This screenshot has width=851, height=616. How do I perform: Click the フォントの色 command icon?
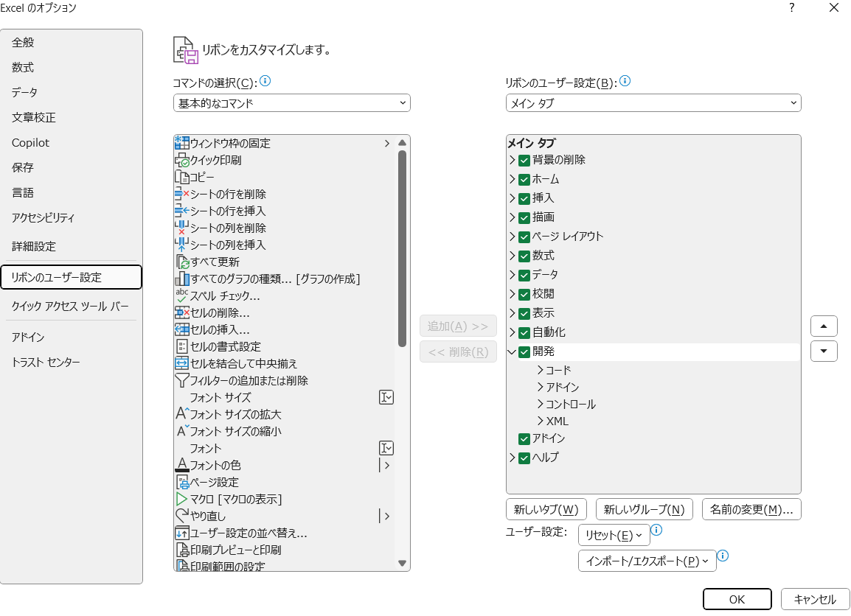pos(181,465)
